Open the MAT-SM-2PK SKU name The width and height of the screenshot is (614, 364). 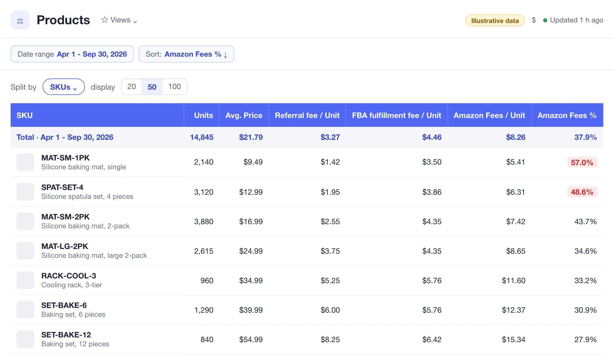[66, 217]
